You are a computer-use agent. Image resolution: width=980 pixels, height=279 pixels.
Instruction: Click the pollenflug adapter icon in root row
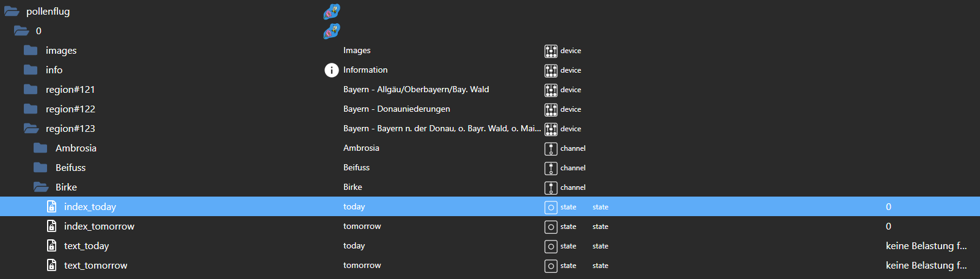[331, 12]
